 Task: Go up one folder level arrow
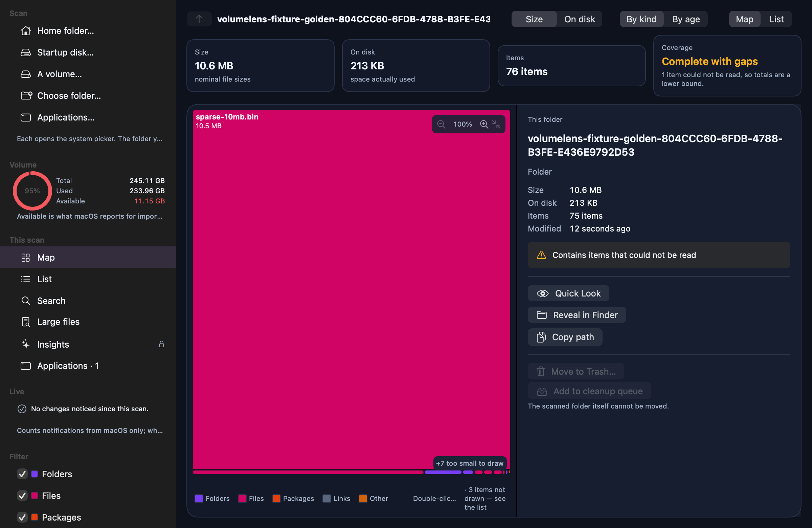point(199,19)
